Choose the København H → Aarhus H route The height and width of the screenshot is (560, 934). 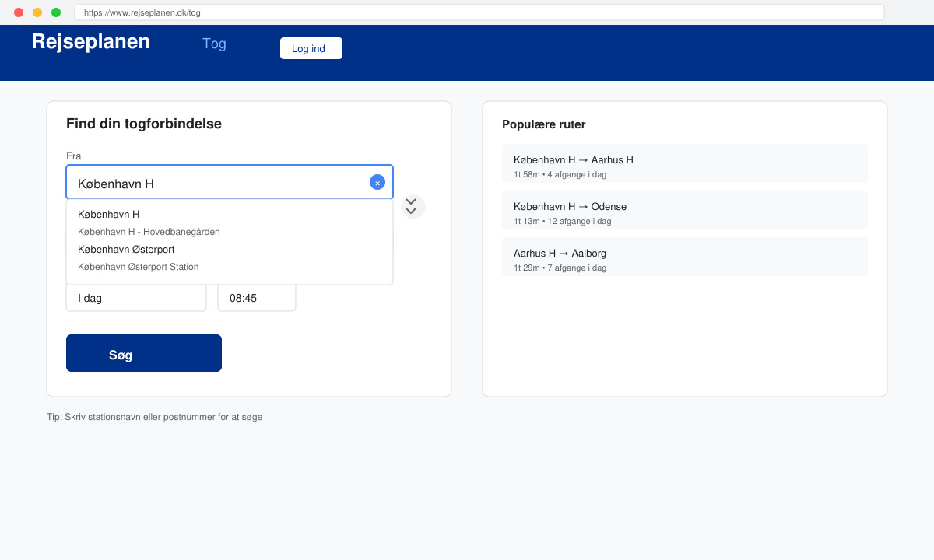tap(685, 163)
